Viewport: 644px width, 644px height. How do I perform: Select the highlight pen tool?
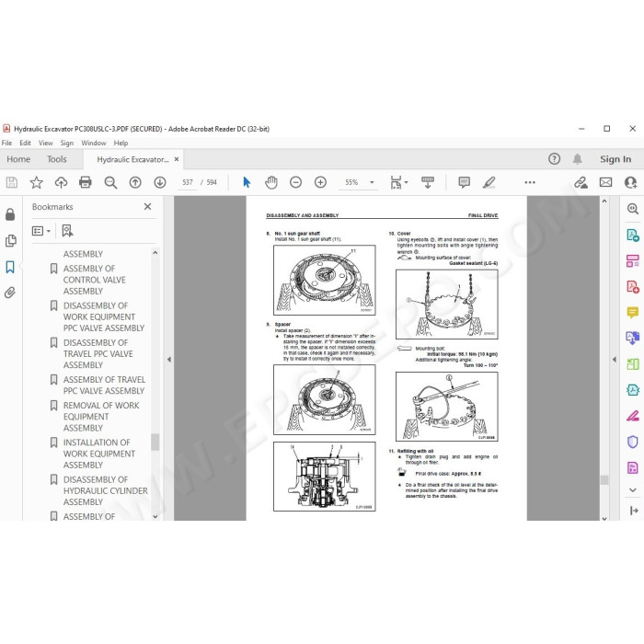489,182
